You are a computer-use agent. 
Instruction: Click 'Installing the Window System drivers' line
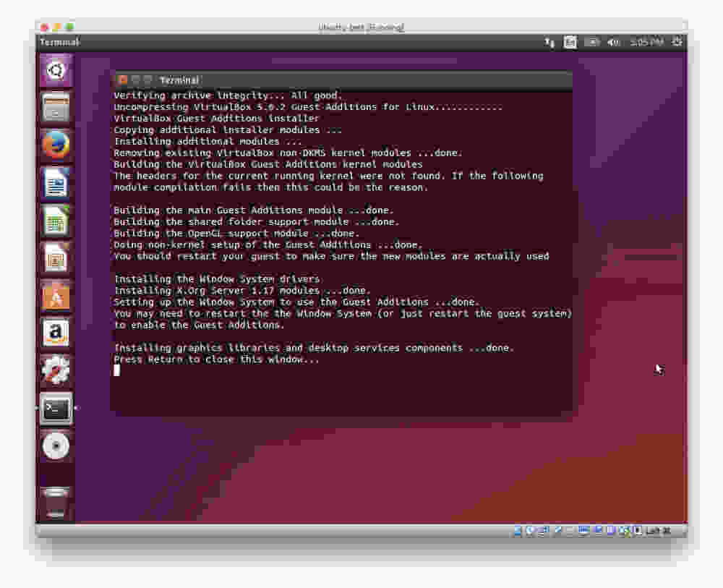point(217,279)
